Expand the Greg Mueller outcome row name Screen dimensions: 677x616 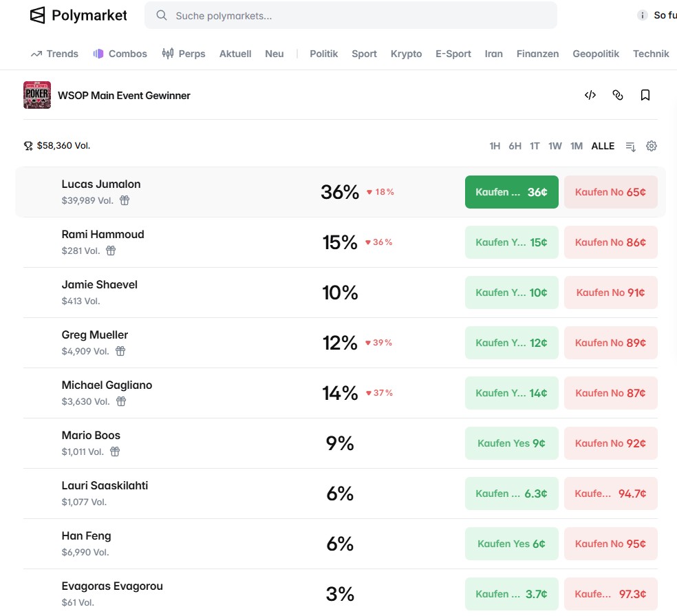(x=94, y=334)
